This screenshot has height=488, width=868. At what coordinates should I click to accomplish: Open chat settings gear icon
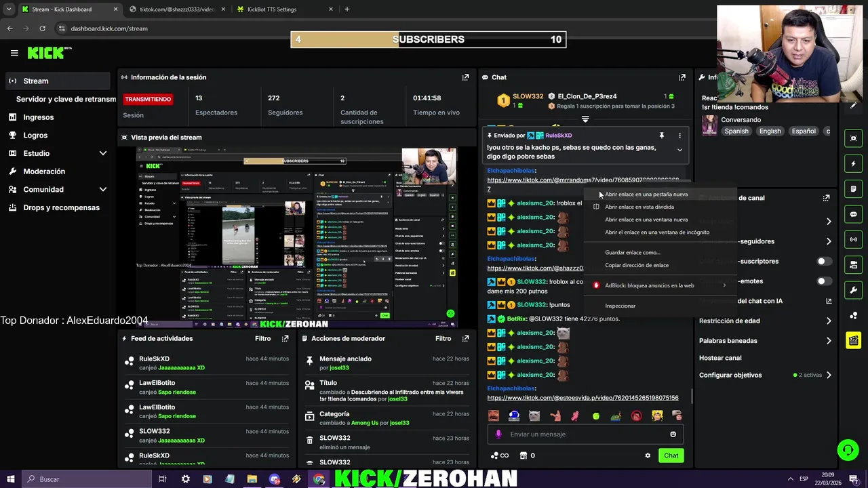648,455
